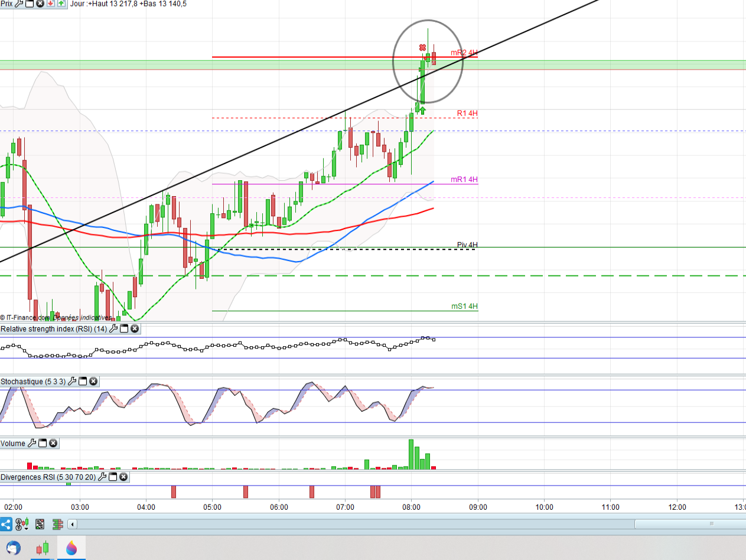Image resolution: width=746 pixels, height=560 pixels.
Task: Remove the RSI indicator panel
Action: point(135,328)
